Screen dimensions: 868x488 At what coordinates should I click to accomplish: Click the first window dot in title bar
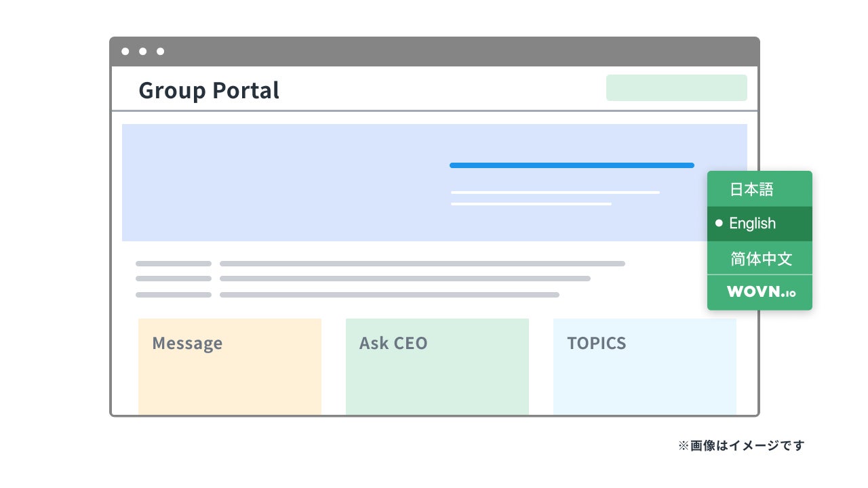(125, 52)
